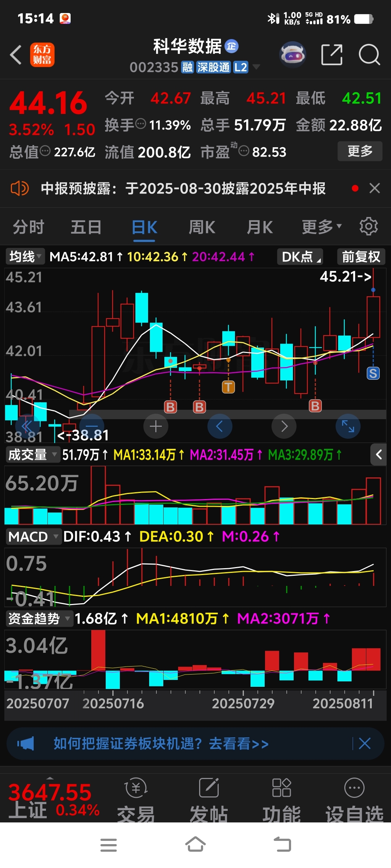Switch to the 月K tab
391x868 pixels.
tap(260, 227)
